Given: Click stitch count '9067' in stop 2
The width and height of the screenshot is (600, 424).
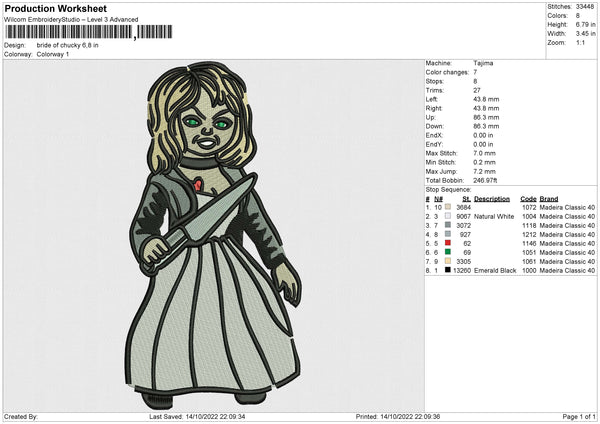Looking at the screenshot, I should click(463, 216).
